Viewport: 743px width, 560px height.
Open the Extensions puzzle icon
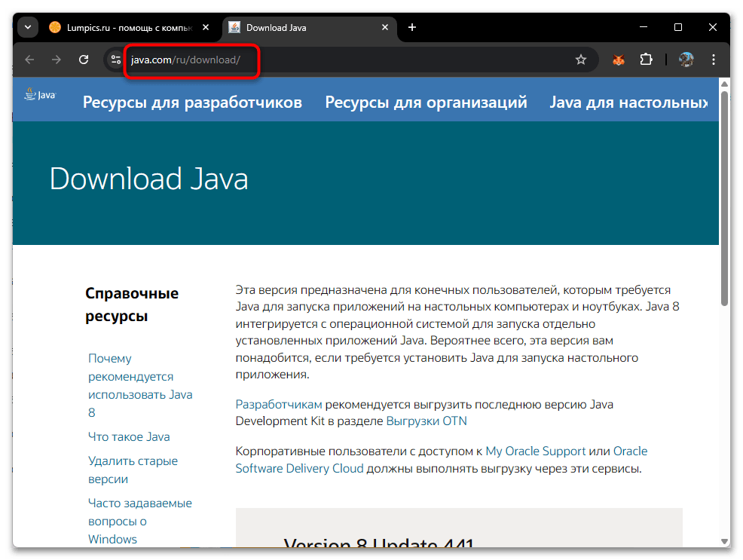click(646, 60)
